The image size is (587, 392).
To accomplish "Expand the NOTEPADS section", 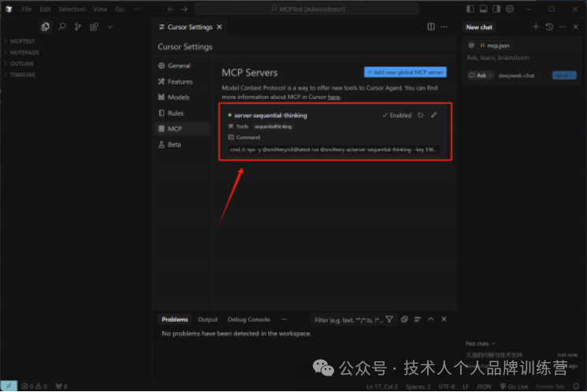I will click(24, 53).
